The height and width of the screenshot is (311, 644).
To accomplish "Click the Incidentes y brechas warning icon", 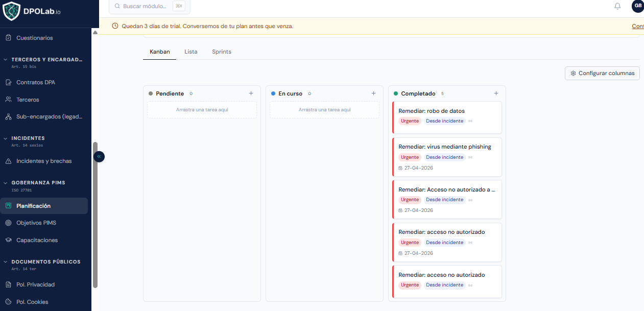I will click(8, 161).
